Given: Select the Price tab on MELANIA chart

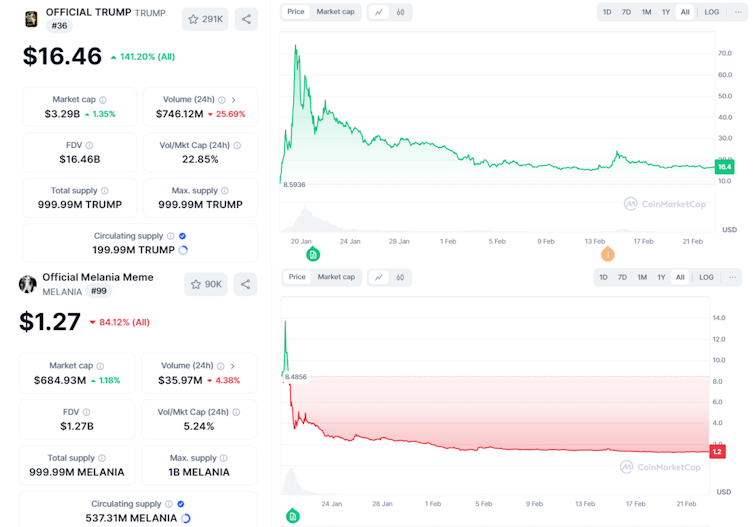Looking at the screenshot, I should pos(297,277).
